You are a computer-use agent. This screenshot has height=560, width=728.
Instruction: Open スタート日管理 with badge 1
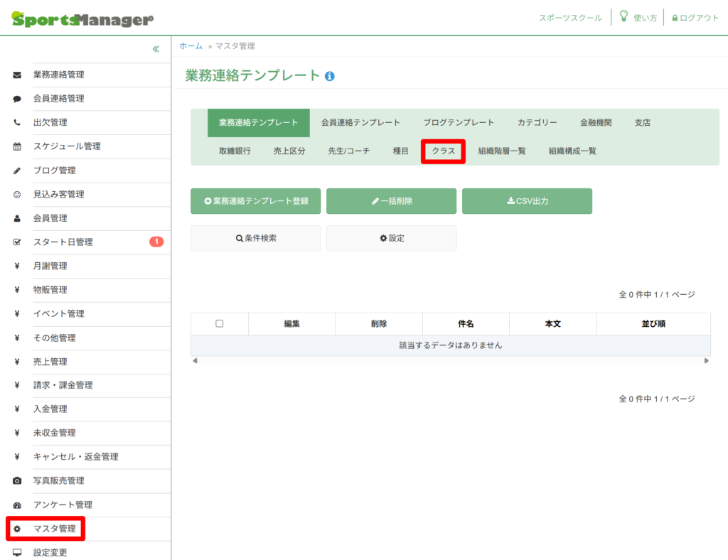point(63,242)
